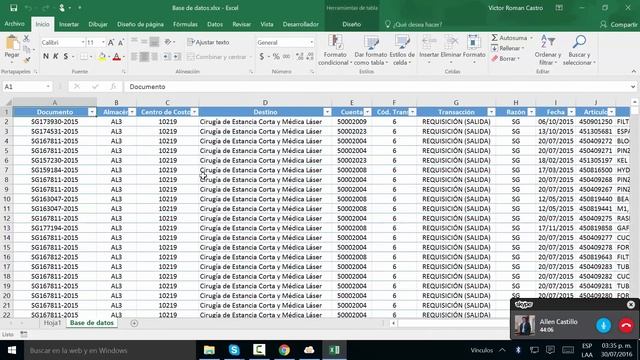Toggle underline (S) formatting
The image size is (640, 360).
[65, 56]
